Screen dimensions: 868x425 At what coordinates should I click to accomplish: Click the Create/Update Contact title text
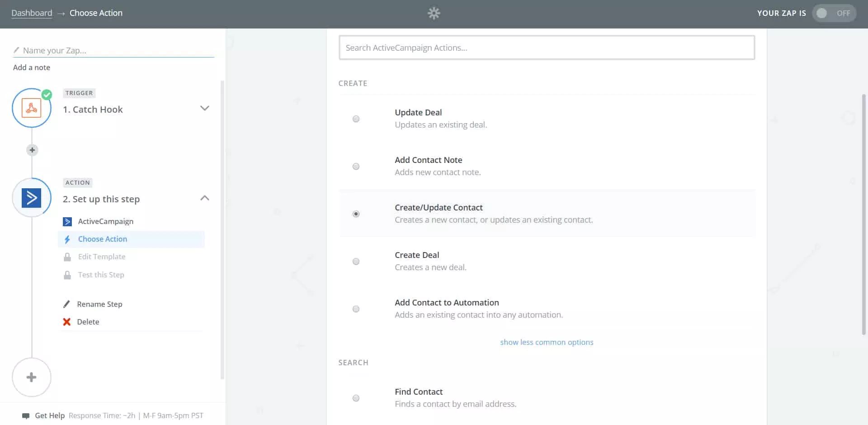439,207
